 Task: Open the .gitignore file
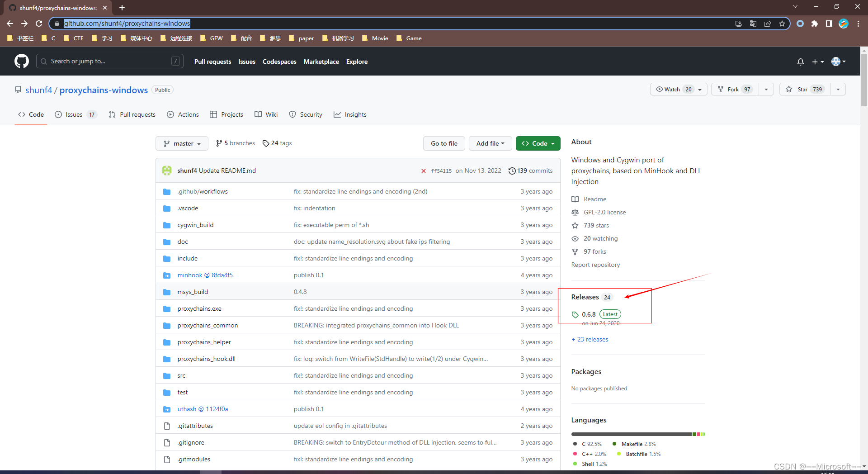coord(191,442)
